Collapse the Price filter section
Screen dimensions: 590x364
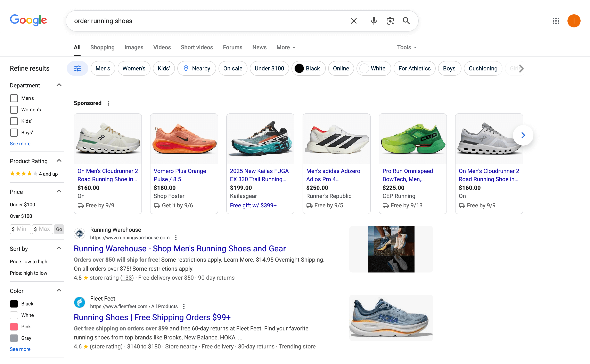coord(59,191)
